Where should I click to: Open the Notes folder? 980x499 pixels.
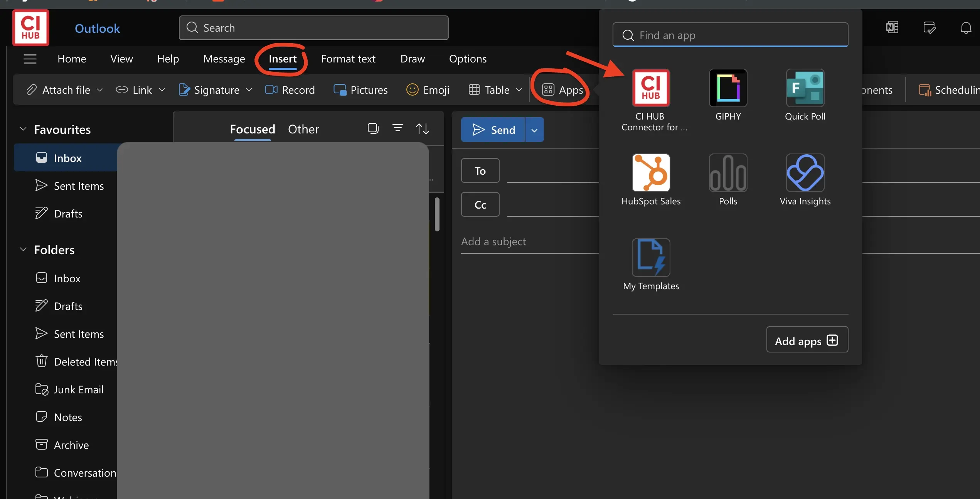point(59,417)
